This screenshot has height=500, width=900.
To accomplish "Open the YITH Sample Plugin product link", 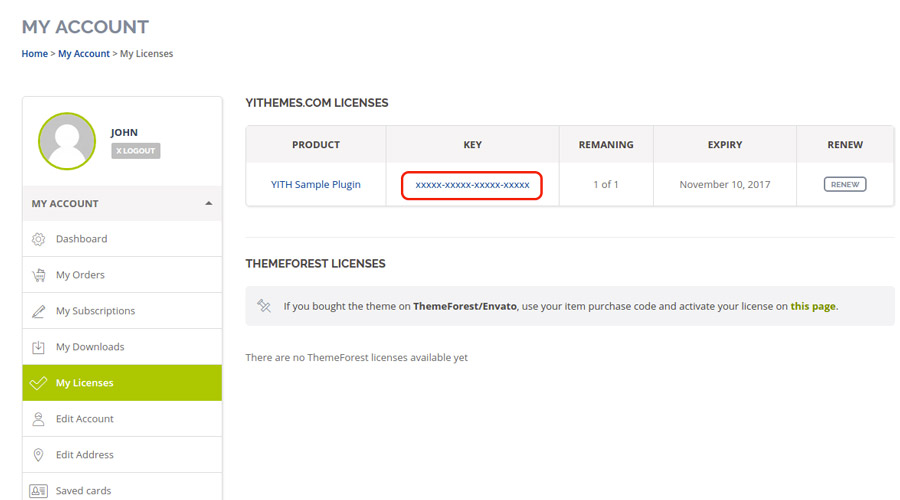I will coord(316,184).
